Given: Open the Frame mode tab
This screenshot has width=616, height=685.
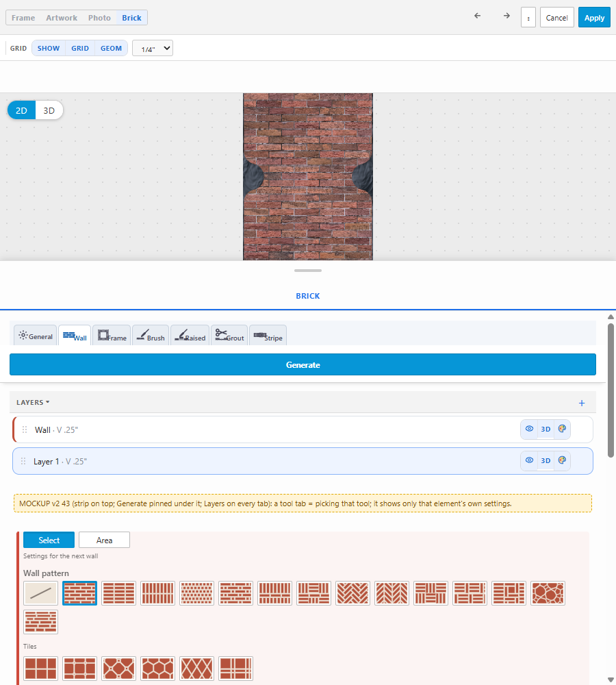Looking at the screenshot, I should [x=23, y=18].
